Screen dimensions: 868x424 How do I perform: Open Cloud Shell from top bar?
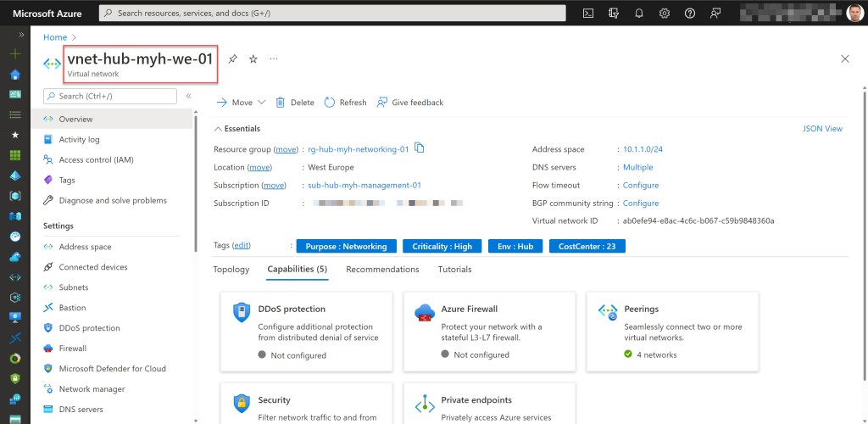(588, 13)
